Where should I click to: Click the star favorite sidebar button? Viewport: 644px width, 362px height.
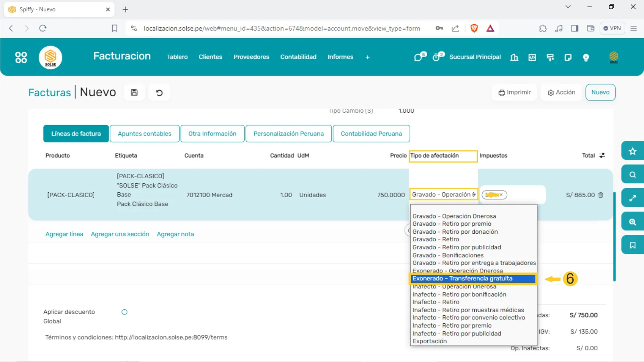point(632,151)
